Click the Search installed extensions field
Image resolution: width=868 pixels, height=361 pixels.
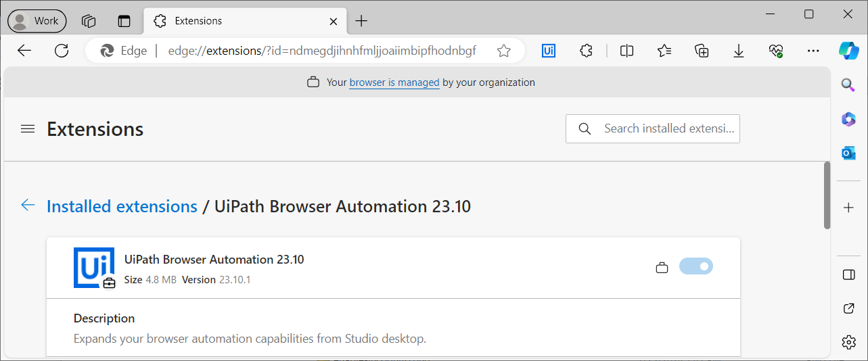653,128
